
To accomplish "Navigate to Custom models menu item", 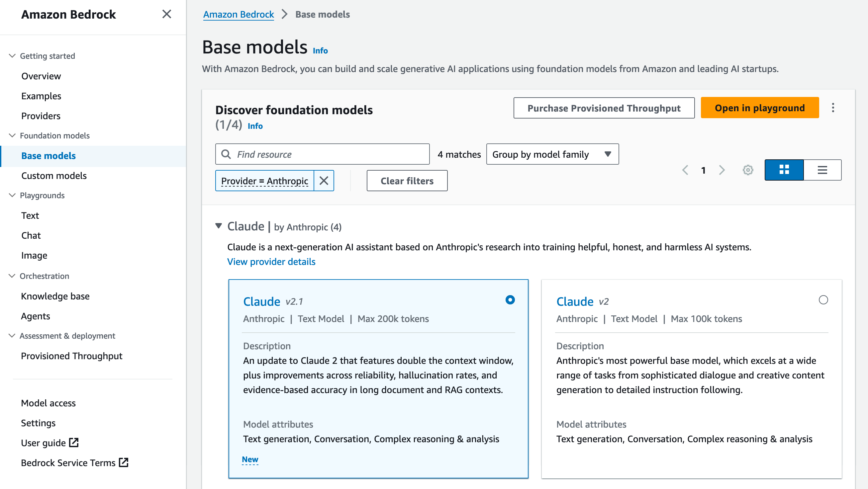I will [54, 176].
